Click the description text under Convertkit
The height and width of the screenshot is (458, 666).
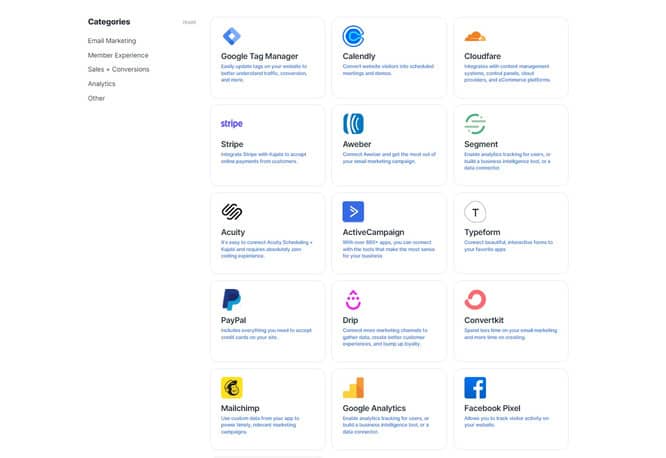coord(511,334)
